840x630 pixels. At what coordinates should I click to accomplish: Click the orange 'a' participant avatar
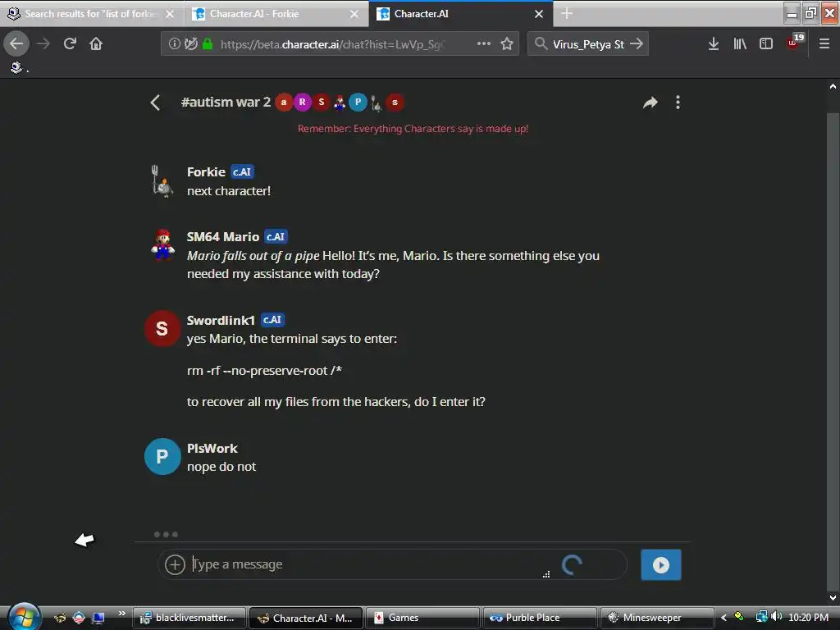(284, 103)
